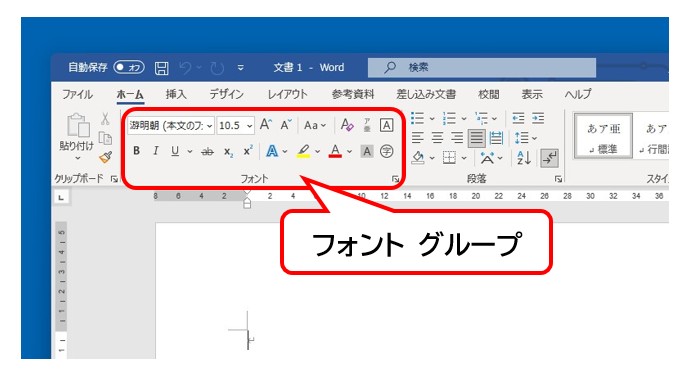This screenshot has width=691, height=370.
Task: Toggle Character Shading gray A
Action: pyautogui.click(x=367, y=152)
